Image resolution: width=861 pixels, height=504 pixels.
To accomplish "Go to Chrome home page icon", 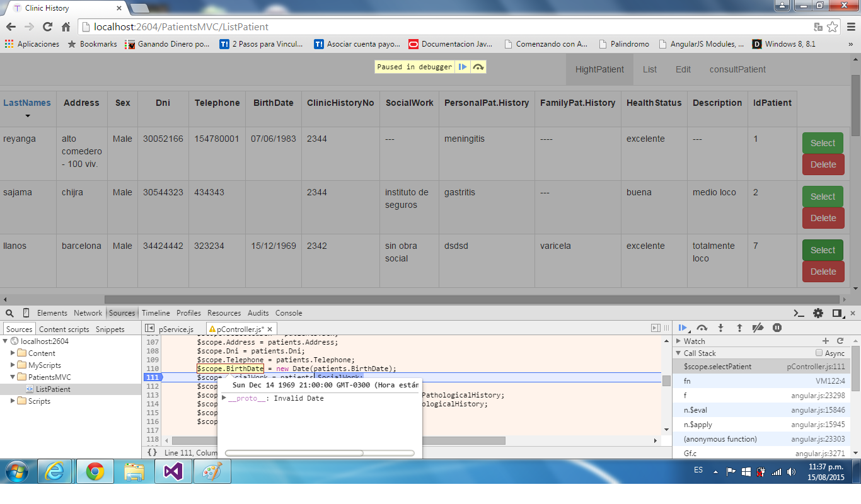I will pyautogui.click(x=66, y=27).
